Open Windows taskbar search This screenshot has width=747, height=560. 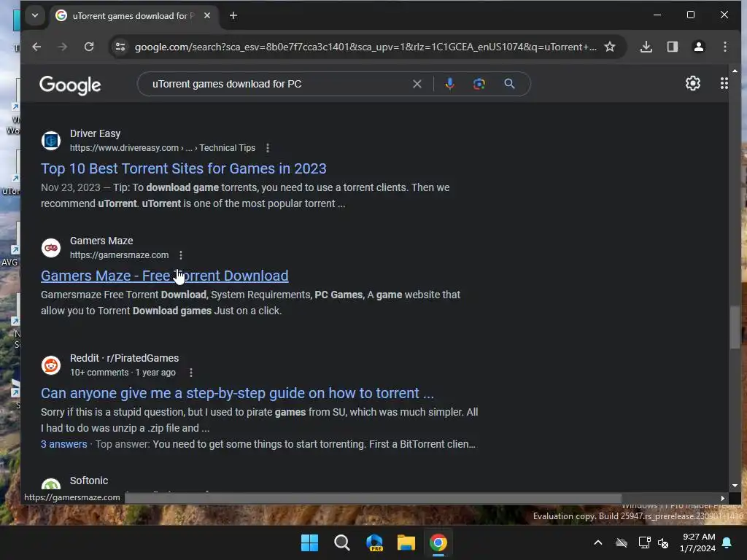click(x=341, y=542)
